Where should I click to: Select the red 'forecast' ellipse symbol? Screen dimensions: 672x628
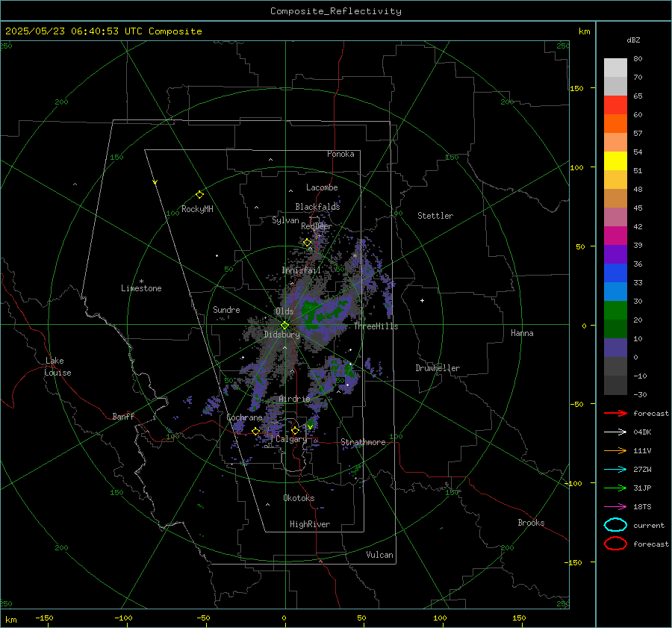[615, 544]
